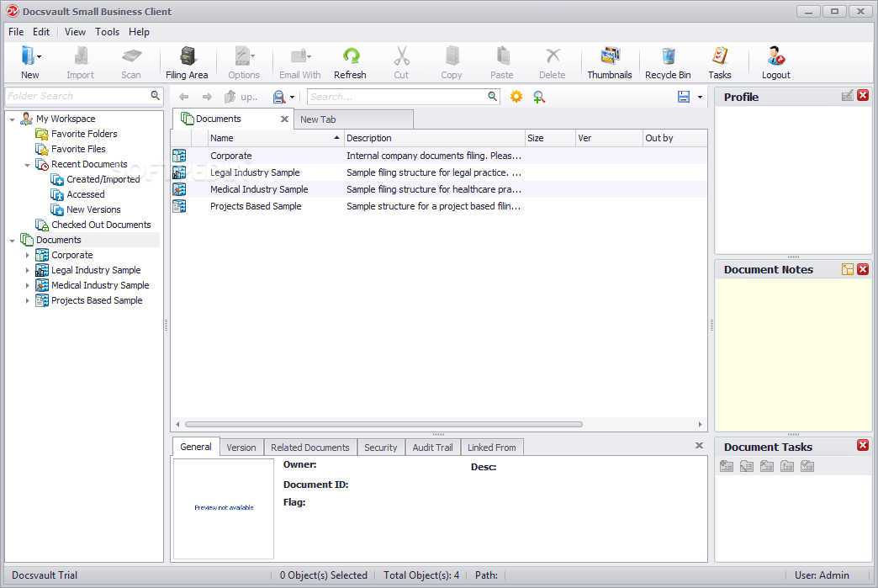
Task: Click the Copy toolbar icon
Action: tap(452, 56)
